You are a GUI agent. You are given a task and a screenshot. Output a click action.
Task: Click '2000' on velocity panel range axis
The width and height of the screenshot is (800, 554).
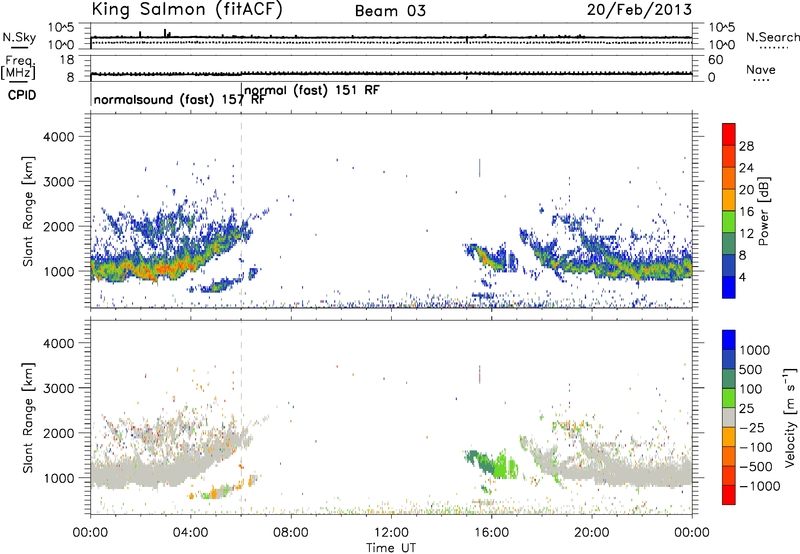coord(58,433)
